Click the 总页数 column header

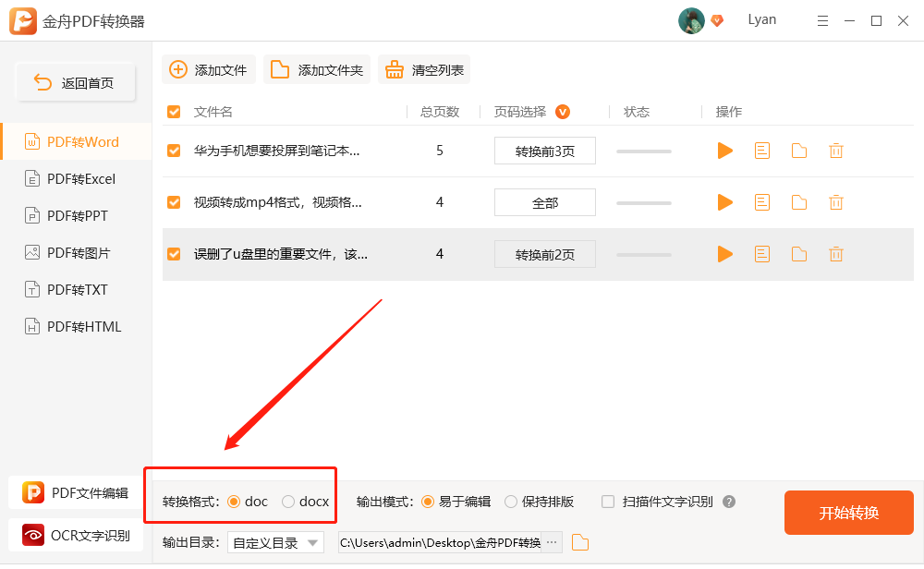[440, 112]
